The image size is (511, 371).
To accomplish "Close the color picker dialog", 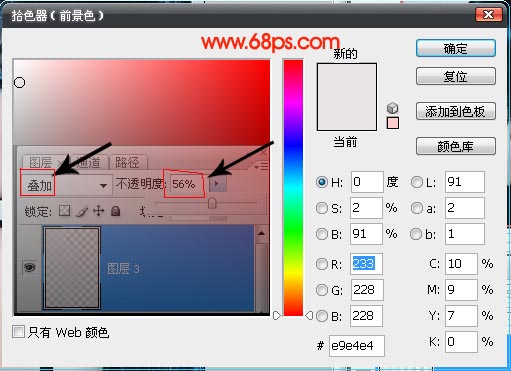I will tap(488, 15).
